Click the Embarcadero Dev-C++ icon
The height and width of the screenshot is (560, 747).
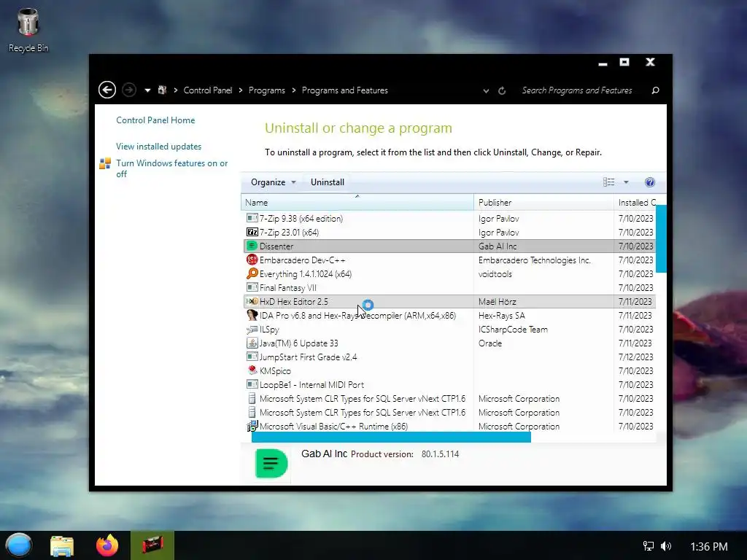[252, 260]
